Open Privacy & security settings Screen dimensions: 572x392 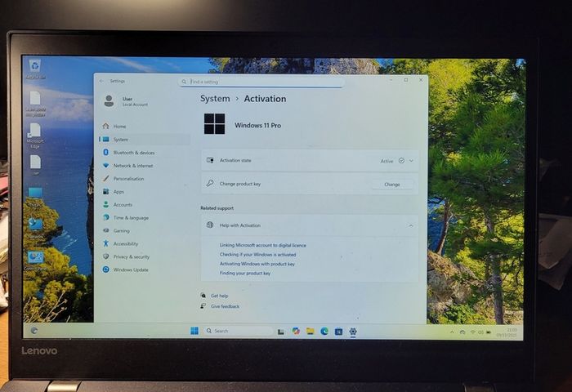(131, 256)
